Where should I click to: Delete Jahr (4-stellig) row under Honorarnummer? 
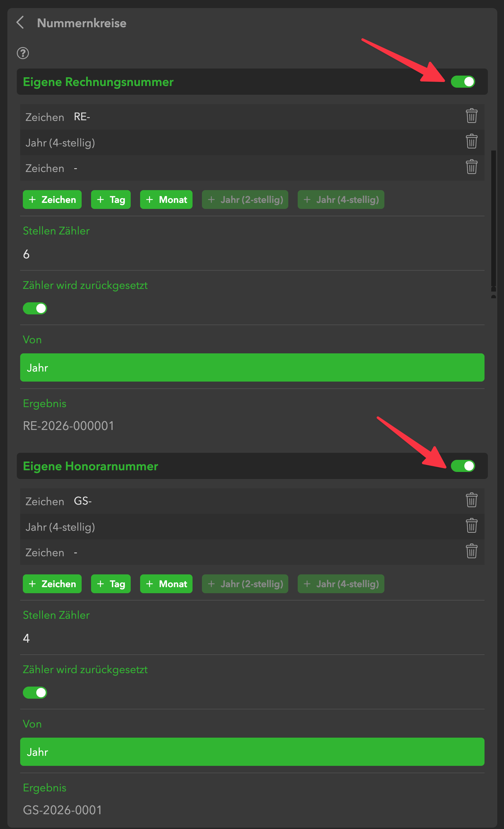tap(471, 526)
